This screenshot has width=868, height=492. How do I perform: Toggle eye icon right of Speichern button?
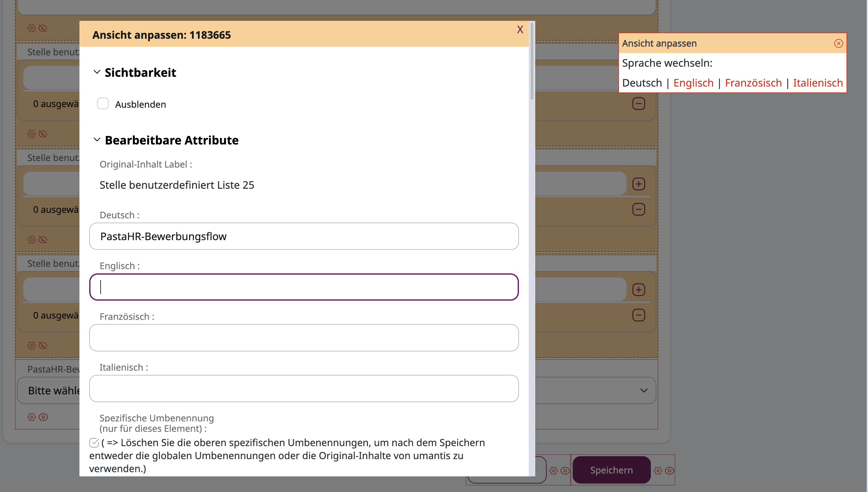point(669,471)
